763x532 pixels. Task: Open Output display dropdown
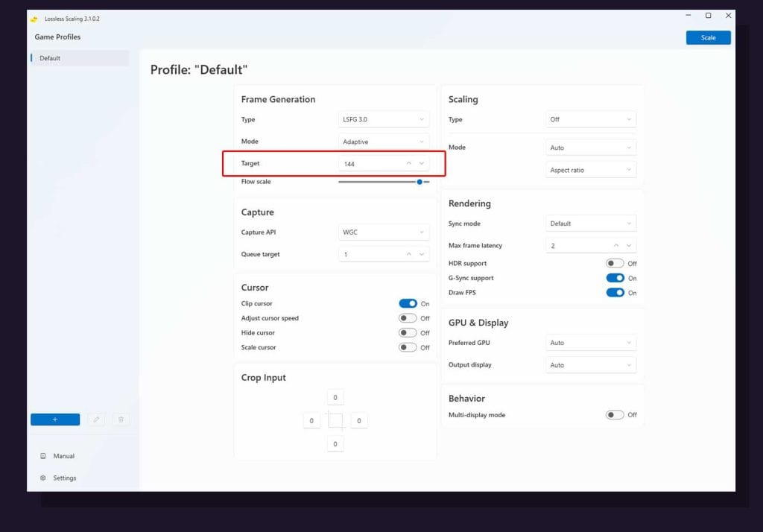(x=591, y=365)
